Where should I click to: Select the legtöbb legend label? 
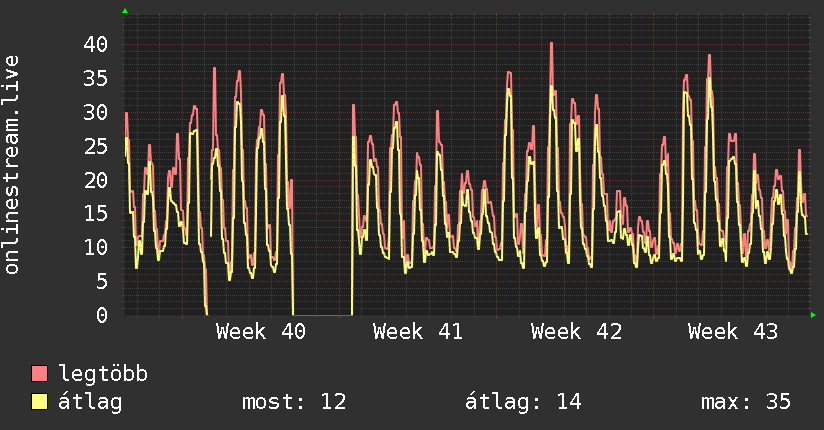click(x=103, y=373)
